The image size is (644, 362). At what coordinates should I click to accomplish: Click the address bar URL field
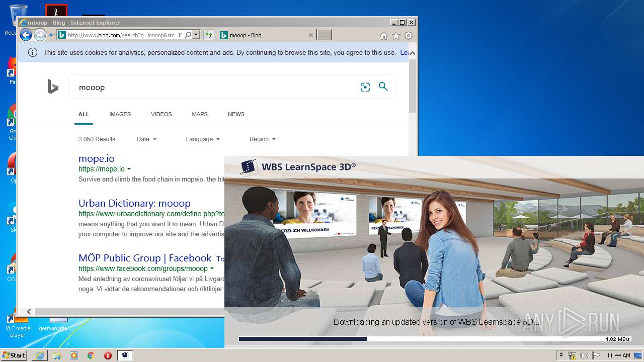click(x=125, y=35)
